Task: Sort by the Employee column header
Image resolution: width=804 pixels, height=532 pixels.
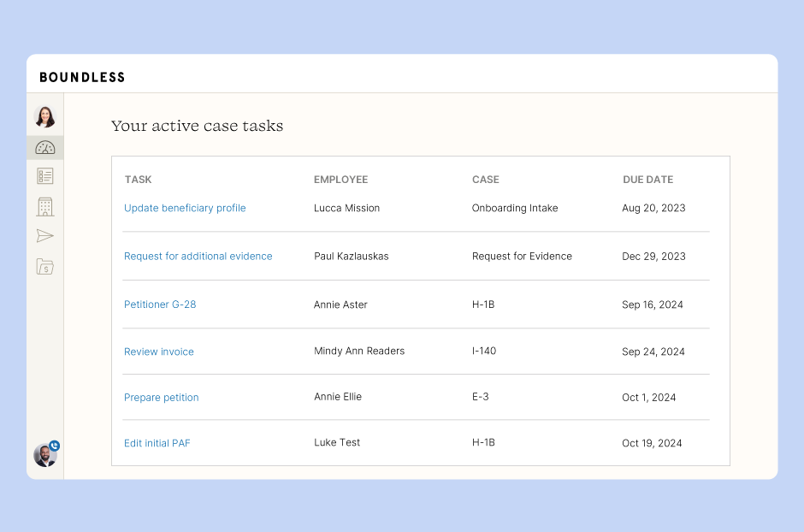Action: point(340,180)
